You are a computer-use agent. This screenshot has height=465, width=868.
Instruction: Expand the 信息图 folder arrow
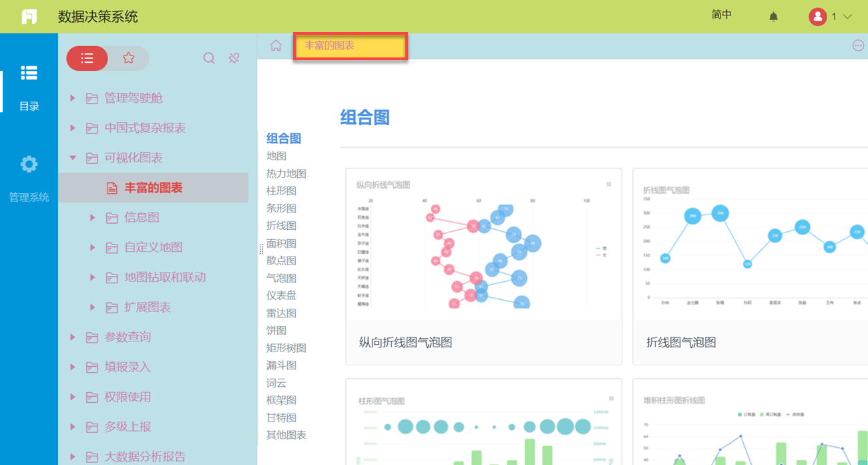pos(93,217)
